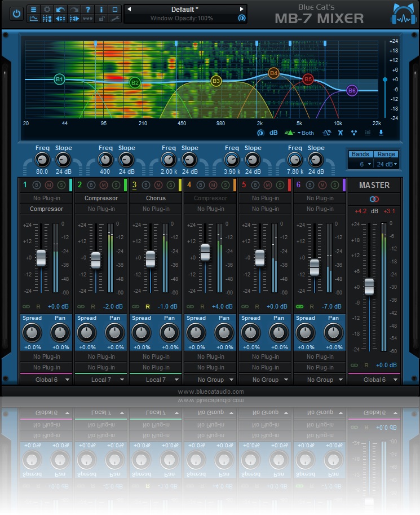Select the previous preset arrow

[x=129, y=9]
